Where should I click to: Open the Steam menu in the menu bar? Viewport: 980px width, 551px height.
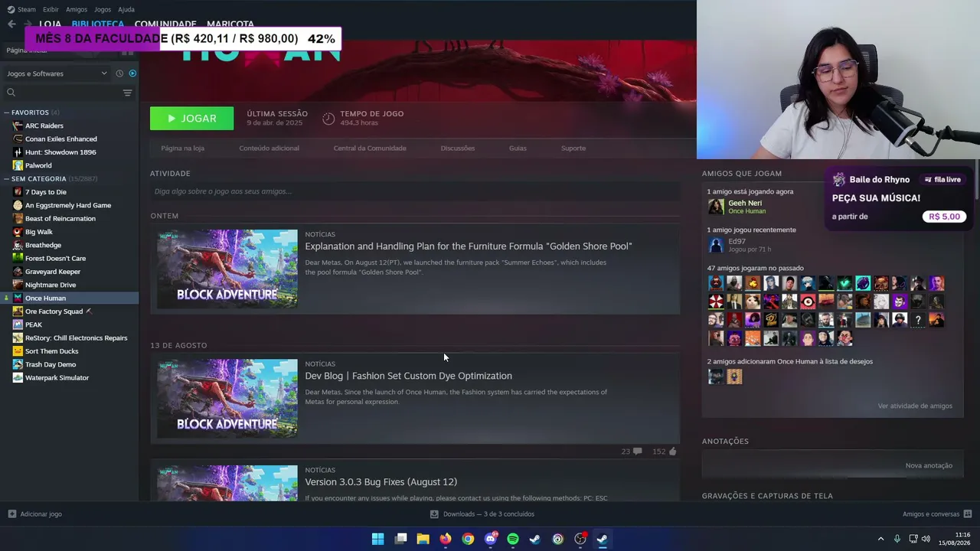[21, 9]
